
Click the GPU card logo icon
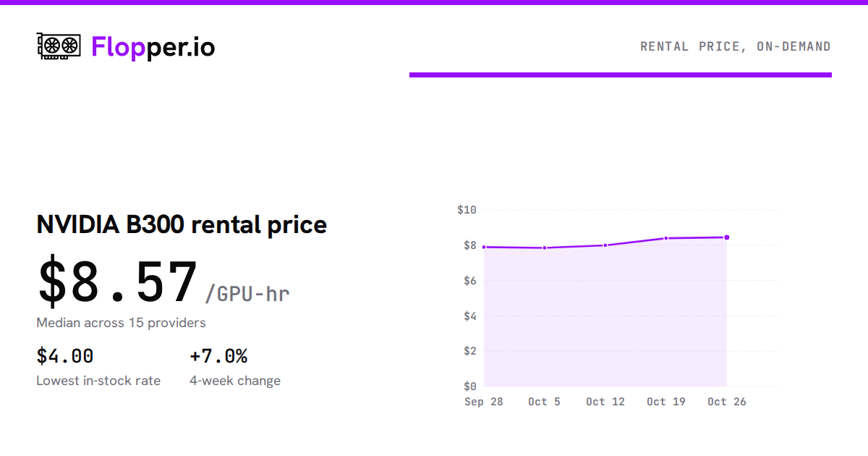(59, 46)
